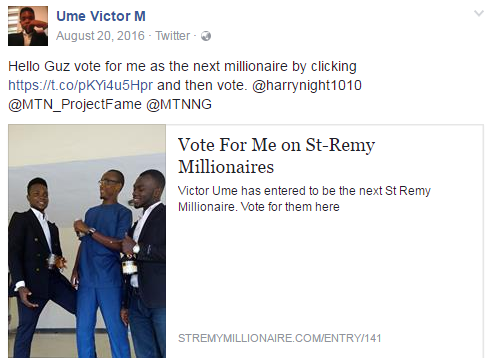Click the @MTN_ProjectFame mention
The height and width of the screenshot is (363, 485).
(75, 104)
